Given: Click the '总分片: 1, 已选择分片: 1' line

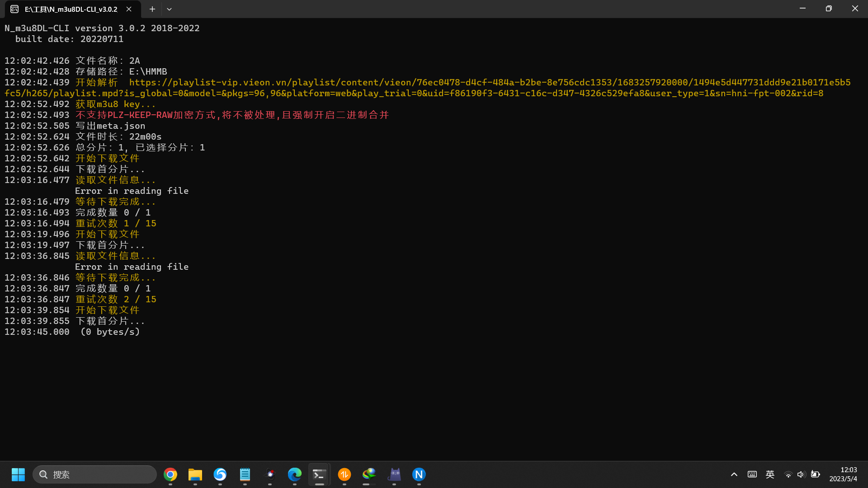Looking at the screenshot, I should point(140,147).
